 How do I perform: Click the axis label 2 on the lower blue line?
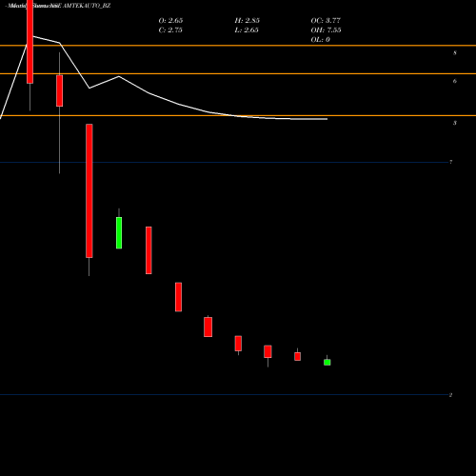450,395
